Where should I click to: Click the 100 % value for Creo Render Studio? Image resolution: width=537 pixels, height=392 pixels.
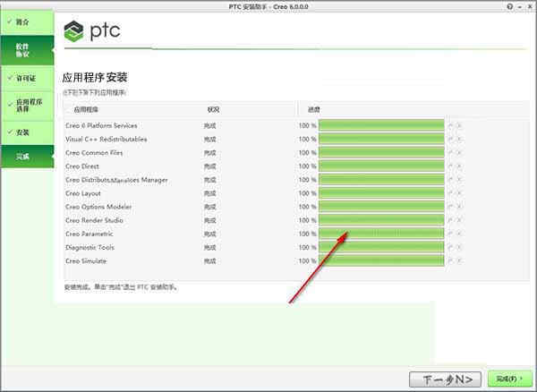coord(307,220)
